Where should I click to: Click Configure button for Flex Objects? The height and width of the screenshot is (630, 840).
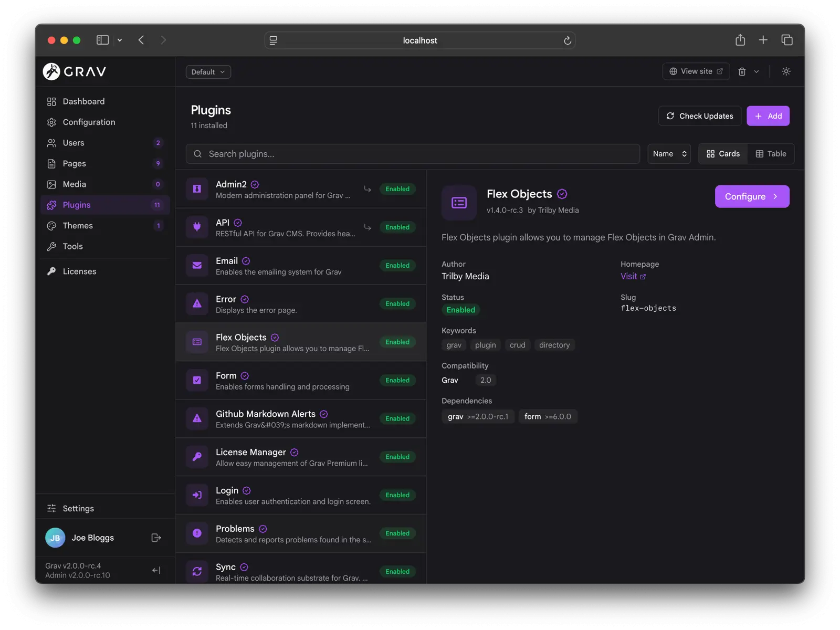[752, 196]
